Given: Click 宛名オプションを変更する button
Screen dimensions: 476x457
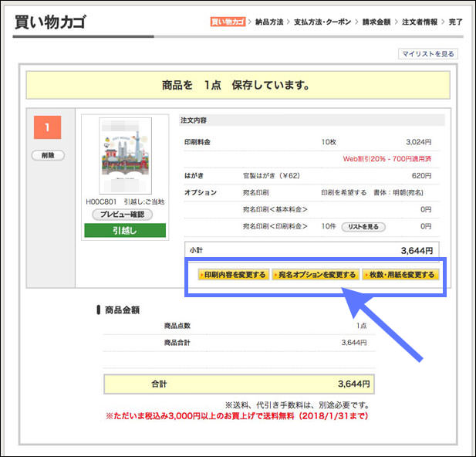Looking at the screenshot, I should point(316,275).
